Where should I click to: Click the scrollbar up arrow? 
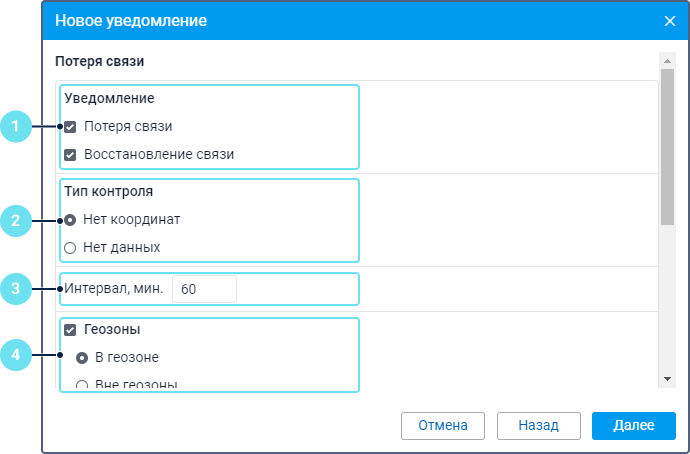click(667, 60)
